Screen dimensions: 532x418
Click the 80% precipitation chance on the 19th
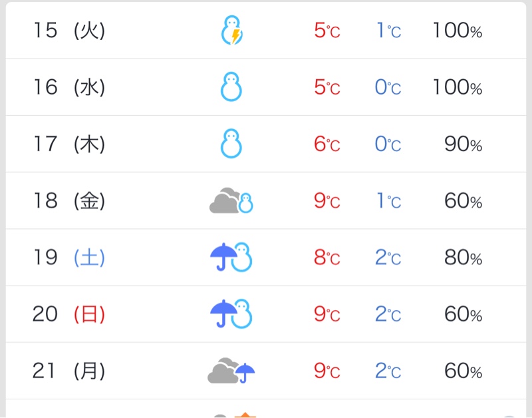463,258
